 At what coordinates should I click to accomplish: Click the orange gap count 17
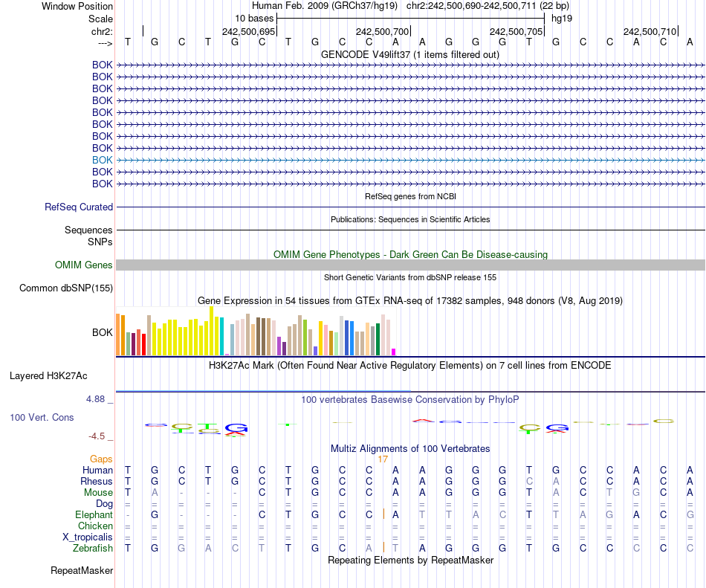(383, 459)
